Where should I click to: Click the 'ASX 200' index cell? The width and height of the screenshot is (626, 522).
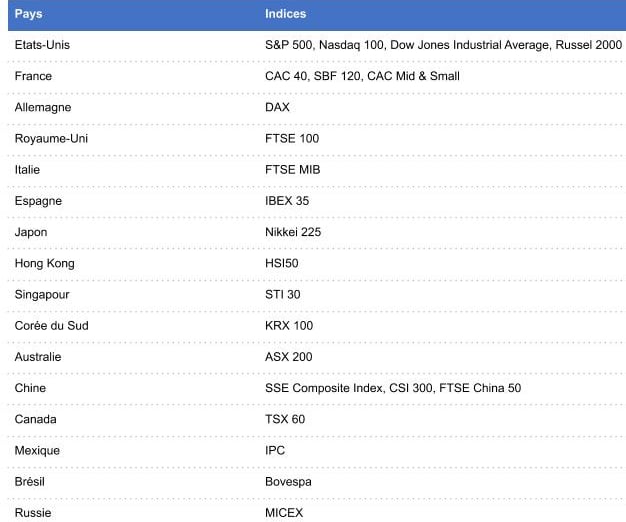pos(289,357)
